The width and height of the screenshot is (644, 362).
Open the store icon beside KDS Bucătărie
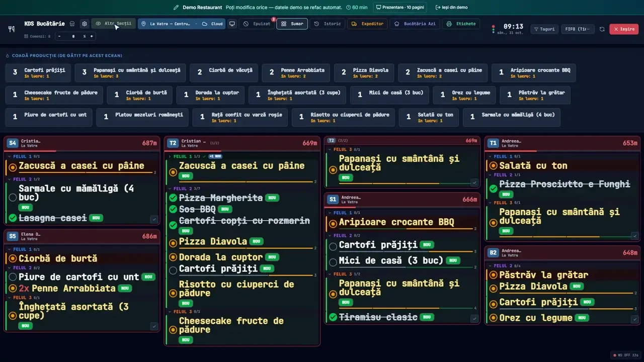click(72, 24)
